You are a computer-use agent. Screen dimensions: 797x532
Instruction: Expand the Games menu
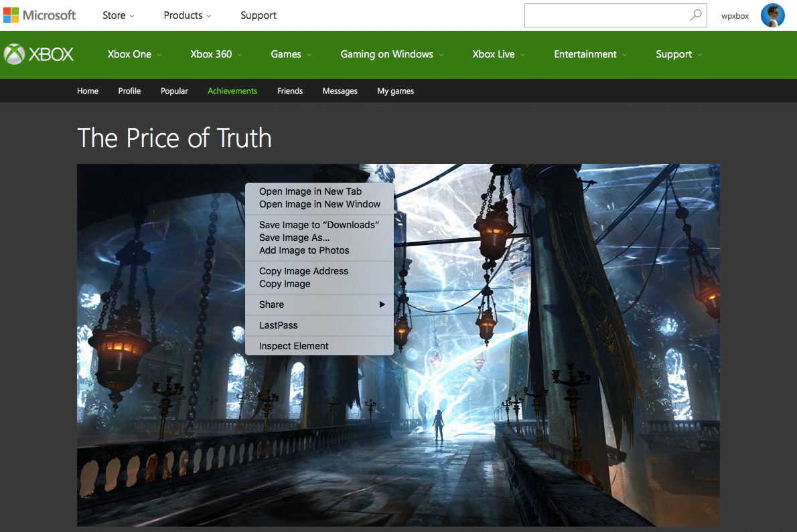291,54
